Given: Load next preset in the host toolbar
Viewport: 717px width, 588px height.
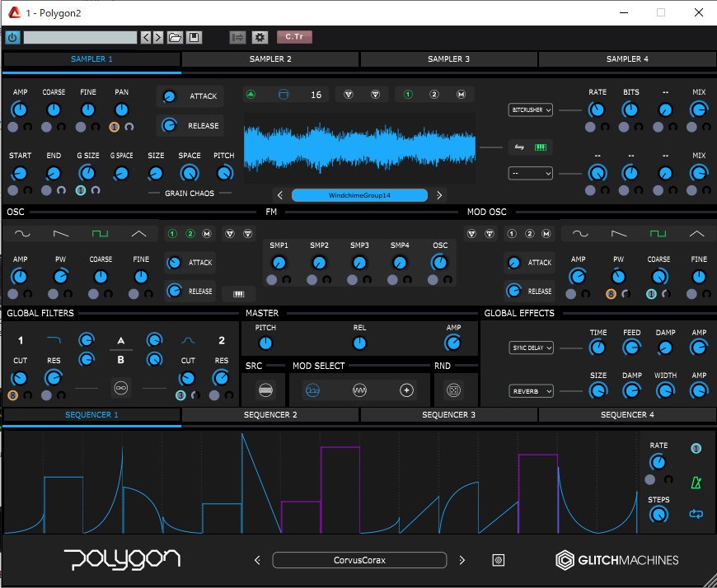Looking at the screenshot, I should point(158,37).
